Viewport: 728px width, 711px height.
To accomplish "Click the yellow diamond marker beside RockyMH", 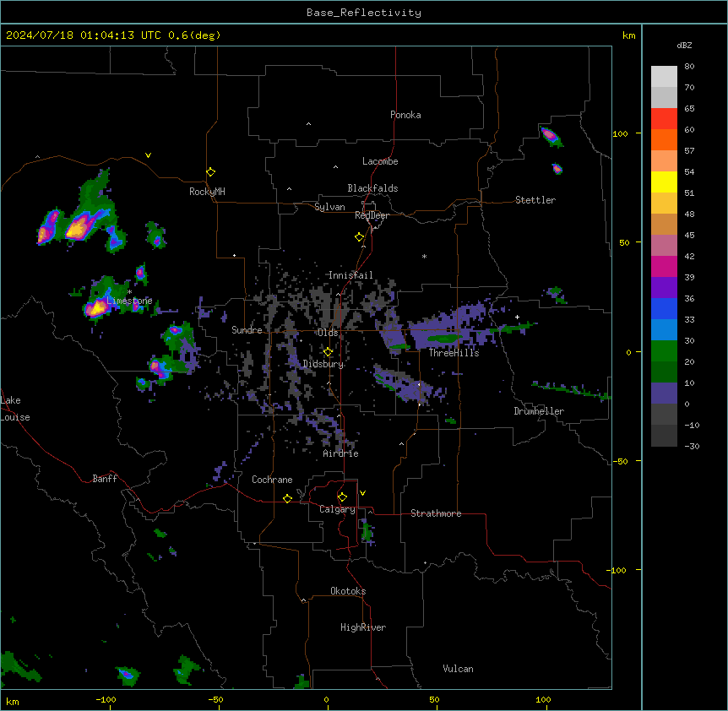I will (x=211, y=172).
